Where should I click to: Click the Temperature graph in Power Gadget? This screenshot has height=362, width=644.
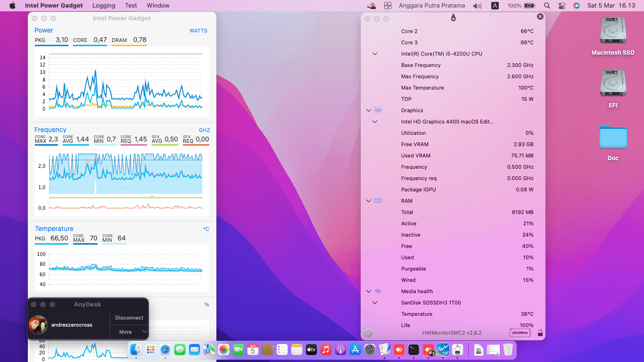coord(123,269)
